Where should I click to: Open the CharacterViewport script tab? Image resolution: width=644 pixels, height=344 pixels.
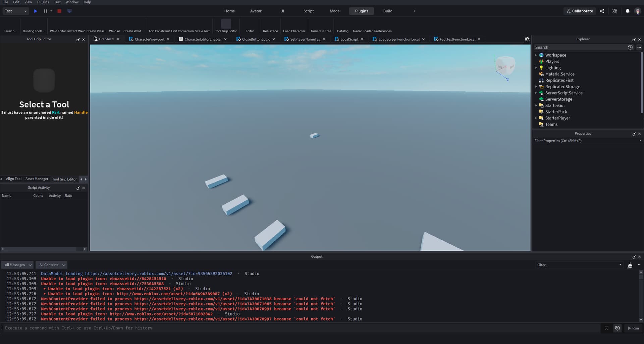tap(149, 39)
